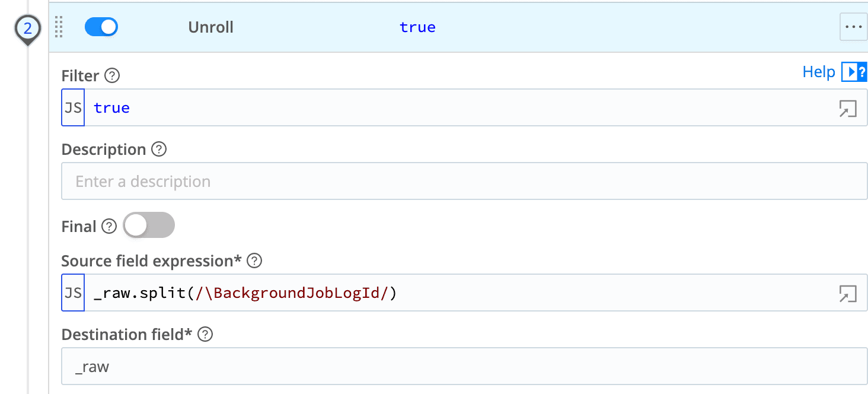Click JS badge on Source field expression
The width and height of the screenshot is (868, 394).
[73, 293]
